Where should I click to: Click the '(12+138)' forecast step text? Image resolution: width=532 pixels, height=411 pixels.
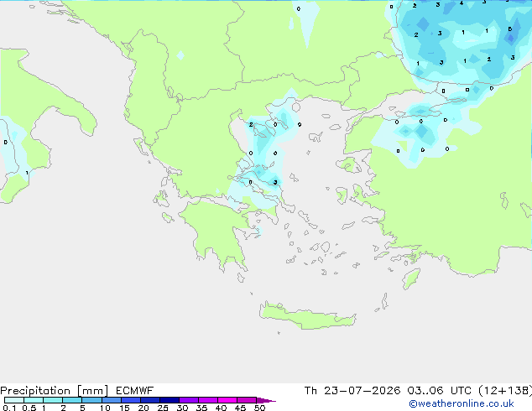[x=505, y=391]
